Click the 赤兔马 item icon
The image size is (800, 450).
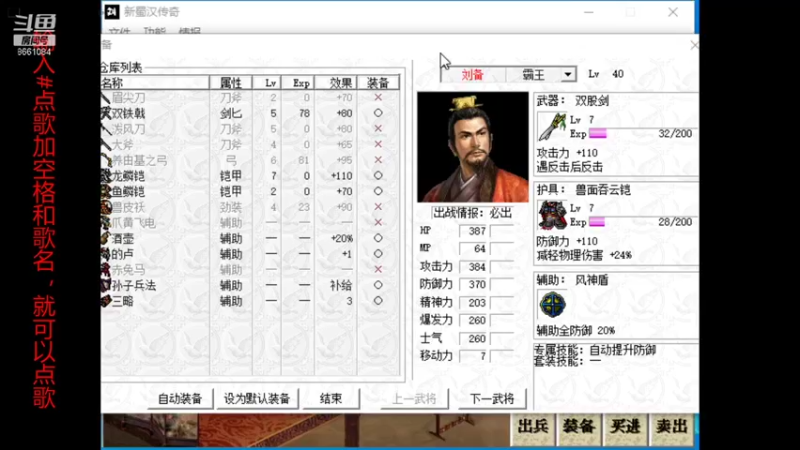(106, 269)
